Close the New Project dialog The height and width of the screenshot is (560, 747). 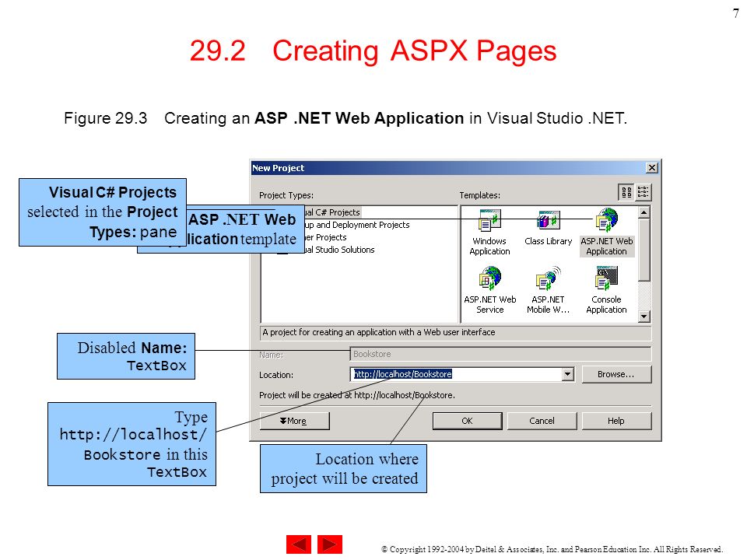[x=652, y=168]
